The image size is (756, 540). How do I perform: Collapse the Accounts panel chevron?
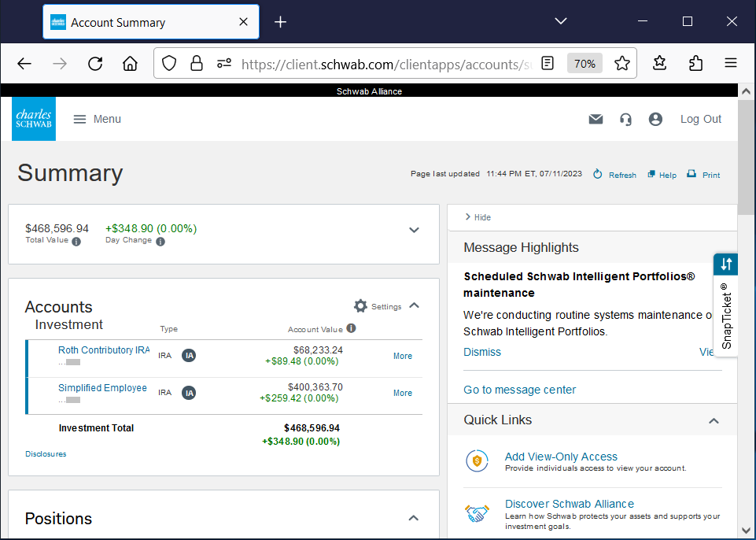[414, 305]
